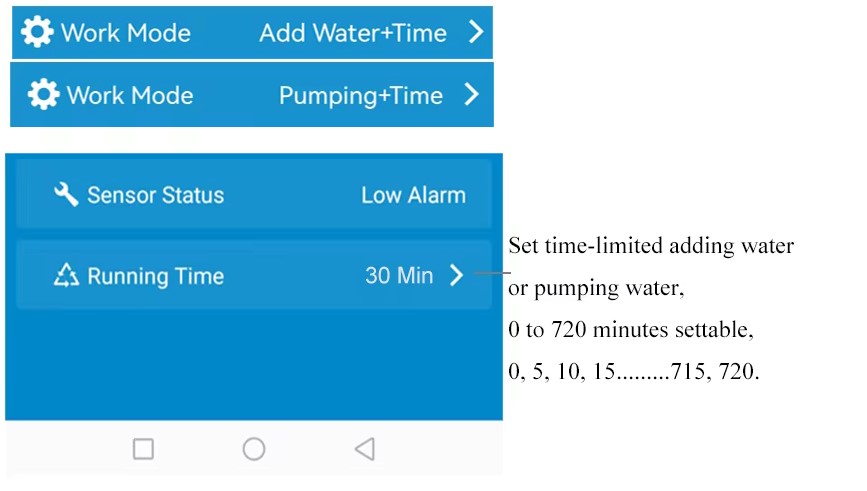Select the Pumping+Time mode value
The image size is (867, 491).
[x=360, y=95]
